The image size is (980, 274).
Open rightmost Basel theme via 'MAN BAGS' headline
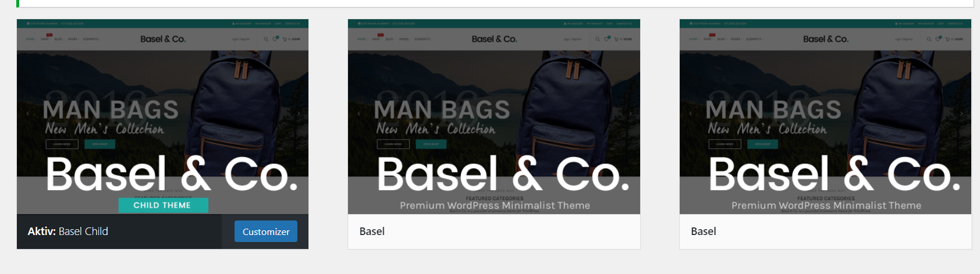(773, 110)
